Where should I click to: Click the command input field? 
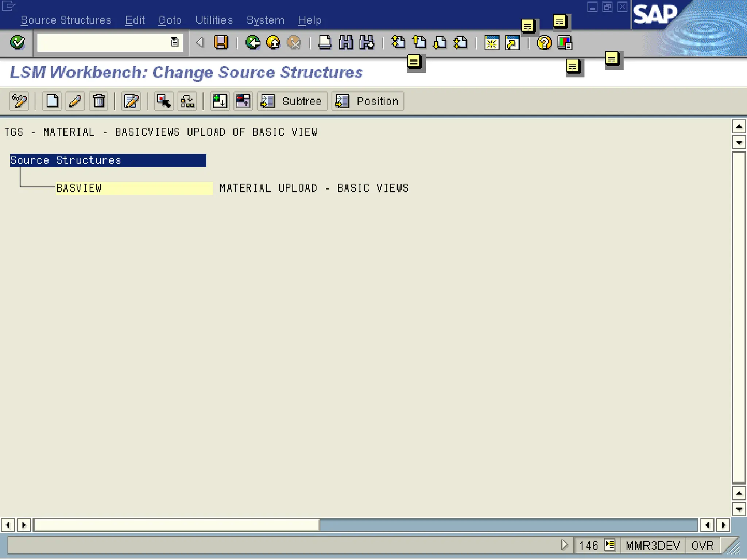[x=103, y=43]
